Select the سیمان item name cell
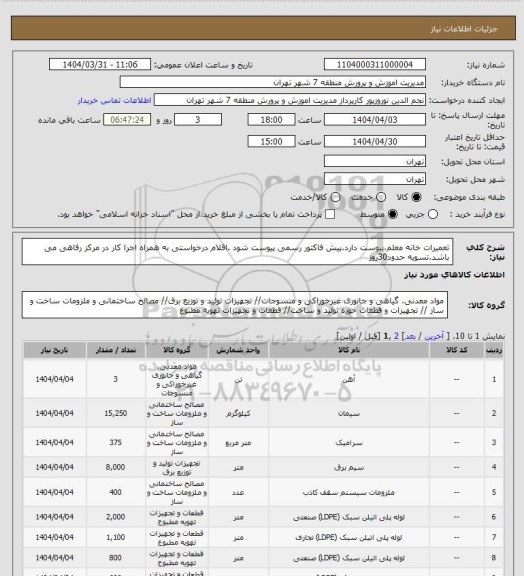Image resolution: width=524 pixels, height=576 pixels. (x=349, y=414)
